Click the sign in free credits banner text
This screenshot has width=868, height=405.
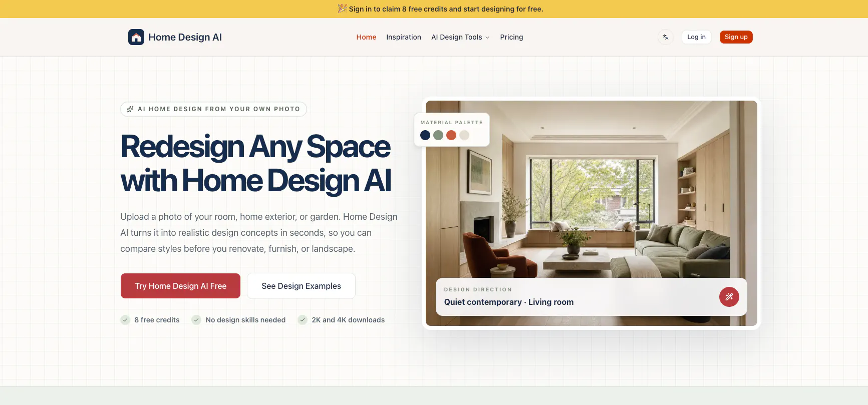[446, 9]
